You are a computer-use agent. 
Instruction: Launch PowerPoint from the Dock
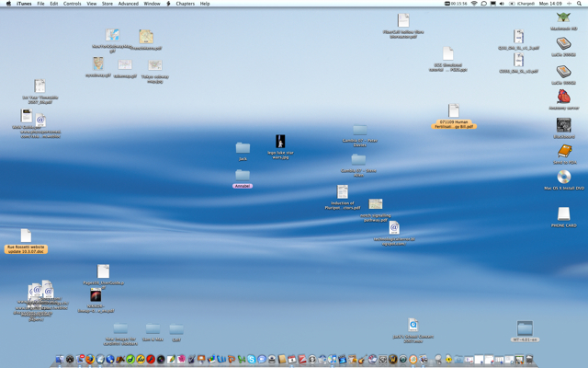tap(232, 360)
